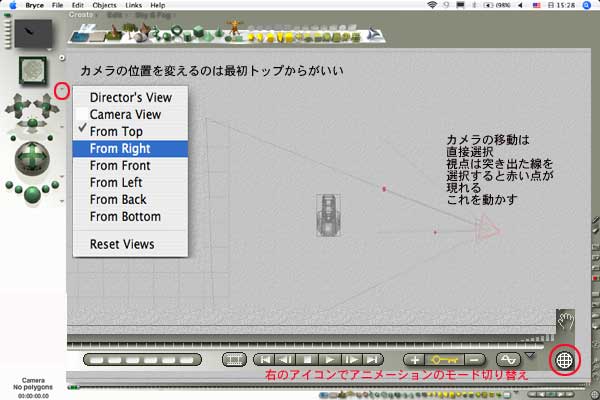This screenshot has width=600, height=400.
Task: Add a keyframe with plus button
Action: tap(414, 360)
